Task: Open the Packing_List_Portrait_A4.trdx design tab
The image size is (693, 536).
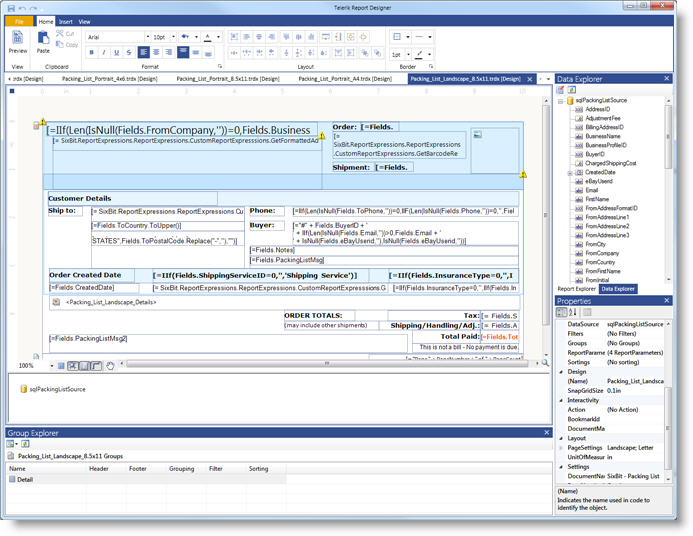Action: tap(345, 79)
